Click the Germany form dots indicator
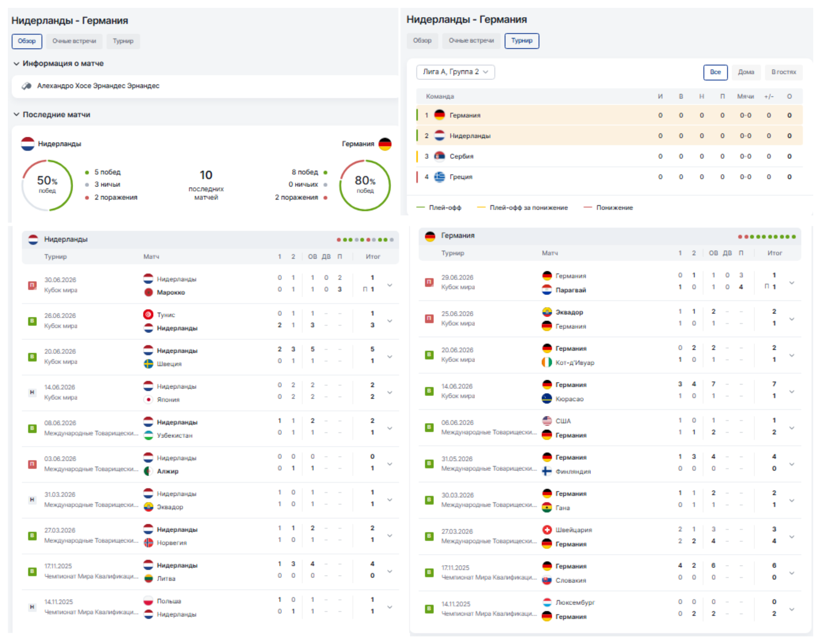Image resolution: width=821 pixels, height=644 pixels. click(767, 237)
